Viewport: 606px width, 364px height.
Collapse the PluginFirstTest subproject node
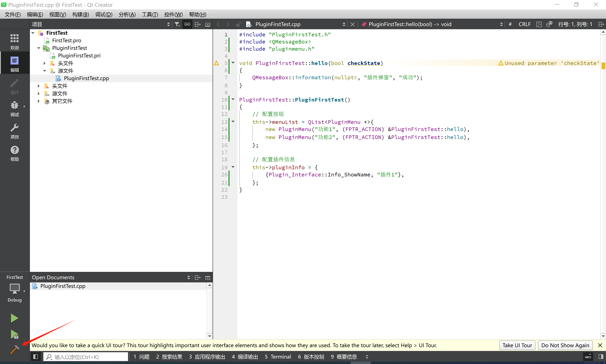tap(39, 48)
